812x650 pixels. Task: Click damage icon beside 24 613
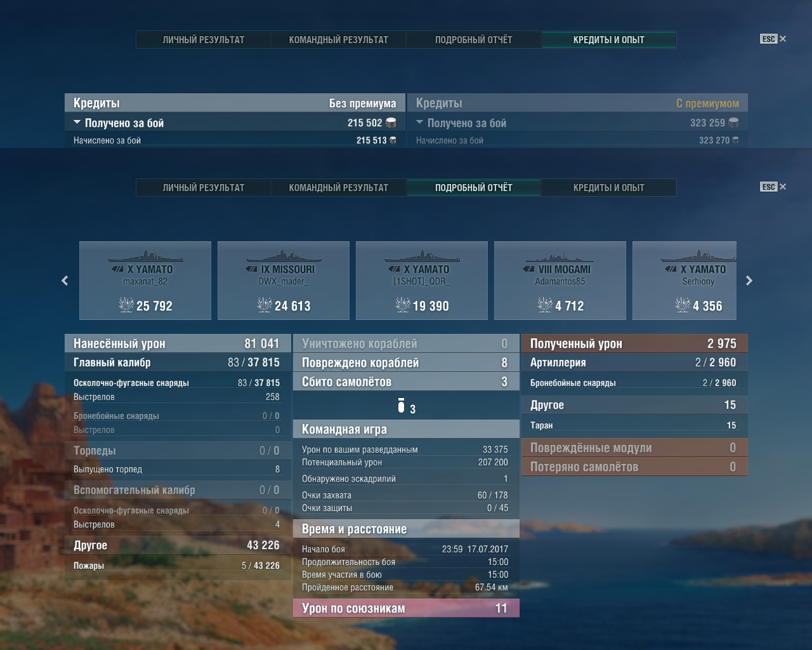(264, 305)
